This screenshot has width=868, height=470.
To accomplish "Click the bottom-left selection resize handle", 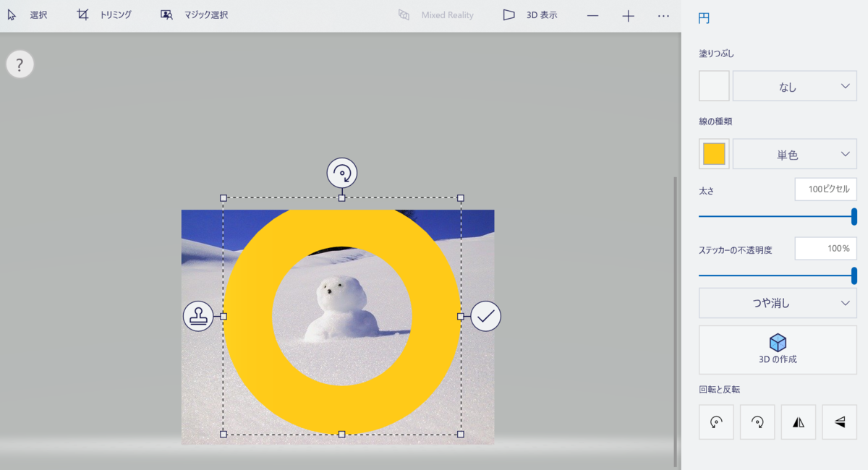I will tap(224, 434).
